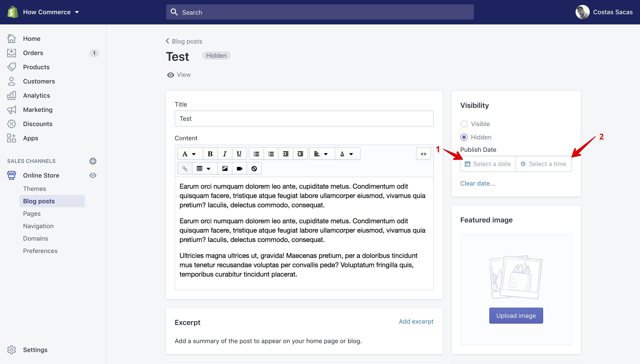Select the Hidden radio button
The image size is (640, 364).
coord(464,137)
